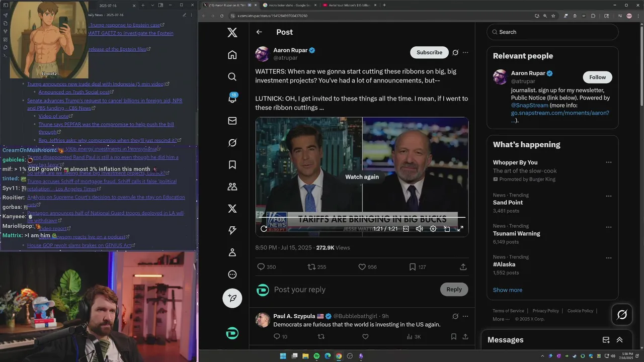
Task: Compose new message icon in Messages drawer
Action: 606,340
